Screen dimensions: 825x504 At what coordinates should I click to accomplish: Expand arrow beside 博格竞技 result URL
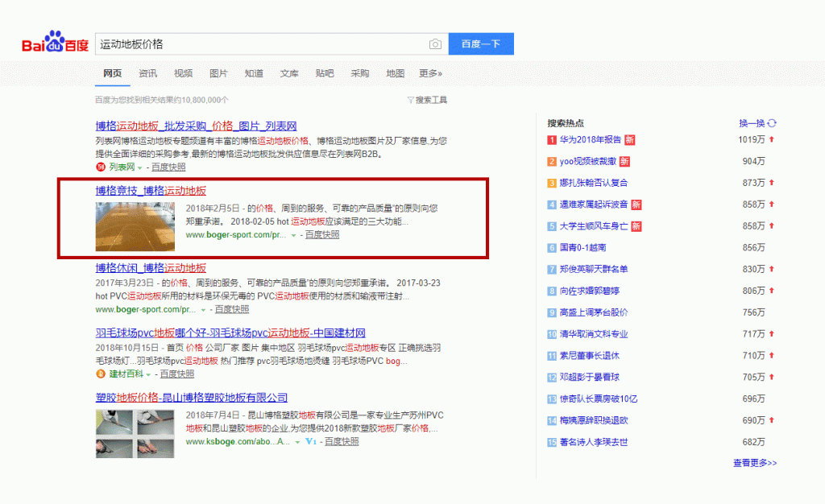tap(293, 235)
